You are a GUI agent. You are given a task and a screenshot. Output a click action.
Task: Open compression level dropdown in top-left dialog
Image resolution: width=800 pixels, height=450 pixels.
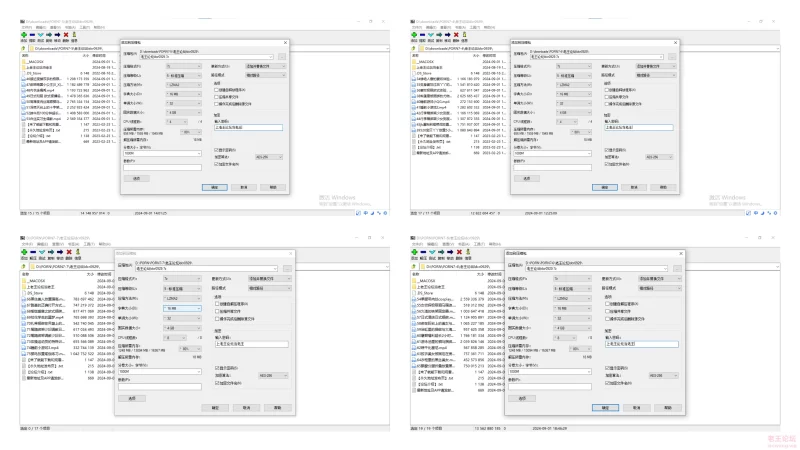pos(184,76)
